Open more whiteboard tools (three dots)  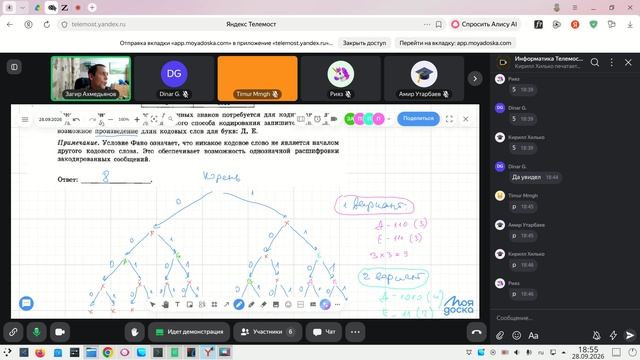point(338,304)
